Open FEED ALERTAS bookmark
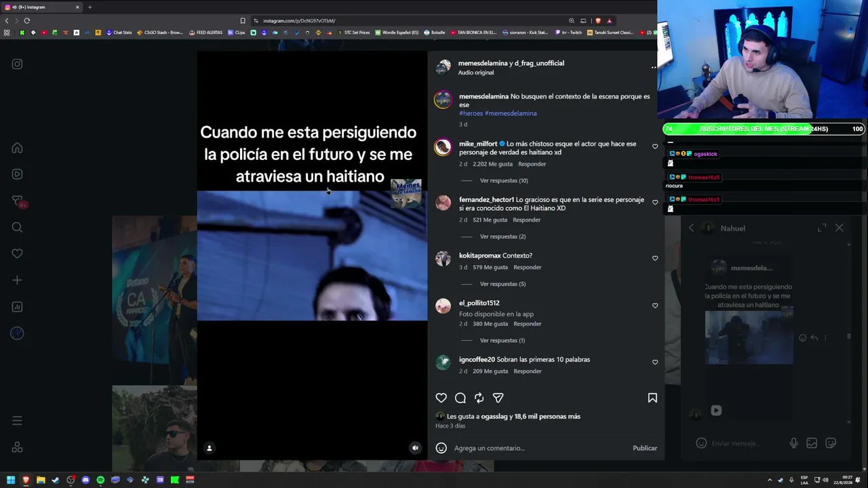 206,33
